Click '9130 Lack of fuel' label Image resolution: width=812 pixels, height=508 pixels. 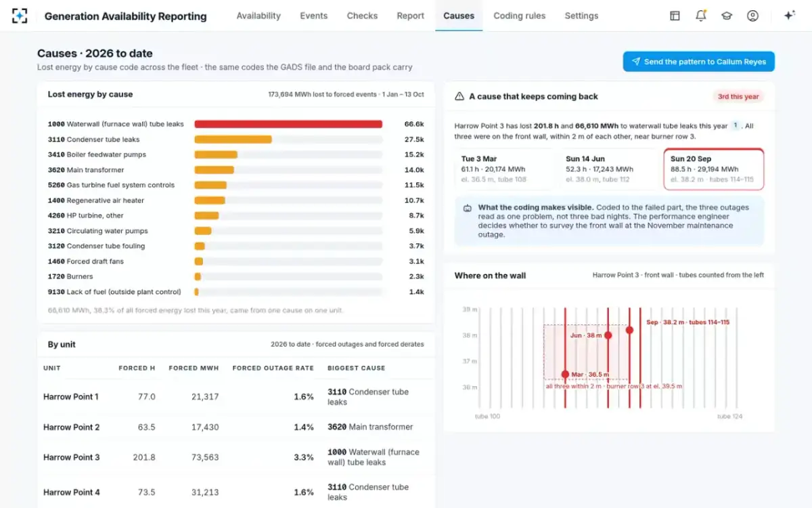pyautogui.click(x=114, y=292)
